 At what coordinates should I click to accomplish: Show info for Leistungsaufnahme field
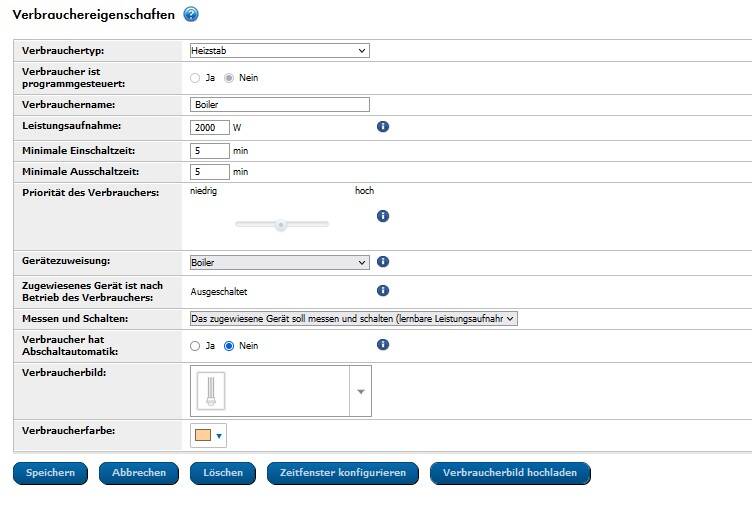(383, 127)
